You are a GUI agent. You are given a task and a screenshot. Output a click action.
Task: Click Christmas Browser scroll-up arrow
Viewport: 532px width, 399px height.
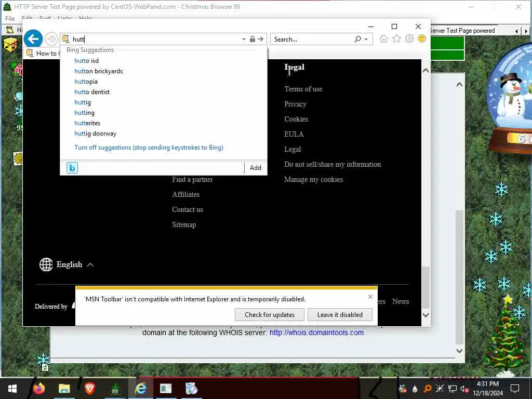[x=459, y=85]
